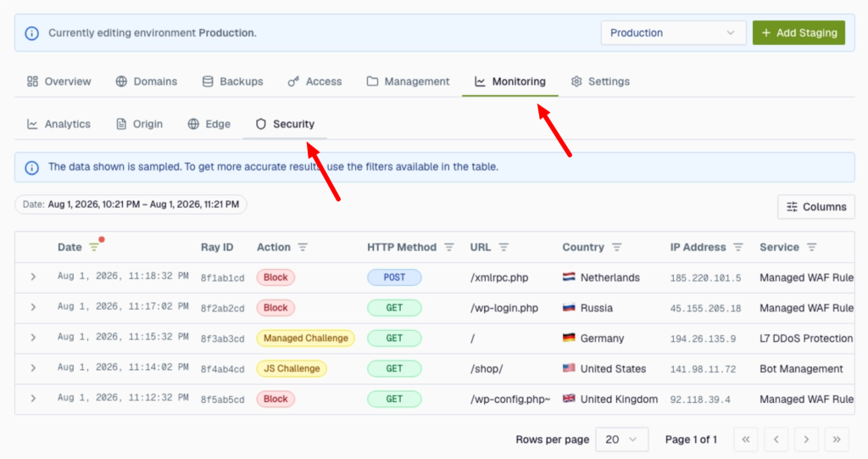
Task: Click the JS Challenge badge
Action: click(292, 368)
